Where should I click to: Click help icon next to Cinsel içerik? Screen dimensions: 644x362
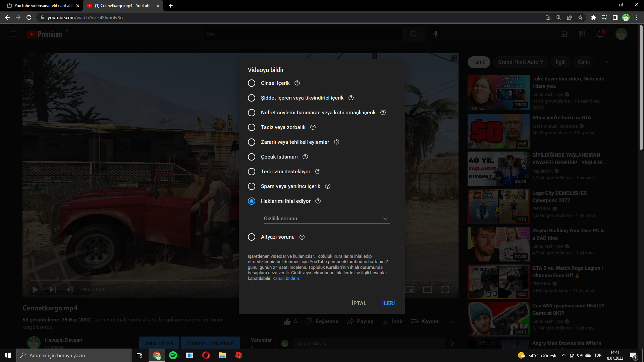click(297, 83)
